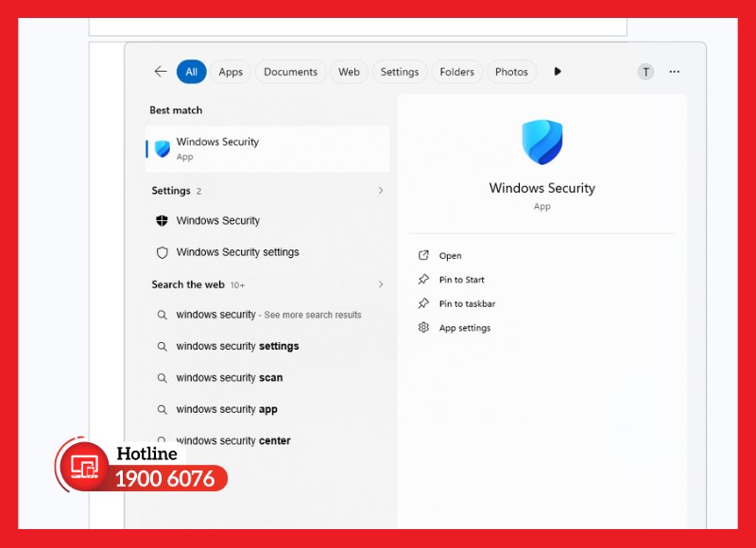Click magnifier icon beside 'windows security app'

click(163, 410)
